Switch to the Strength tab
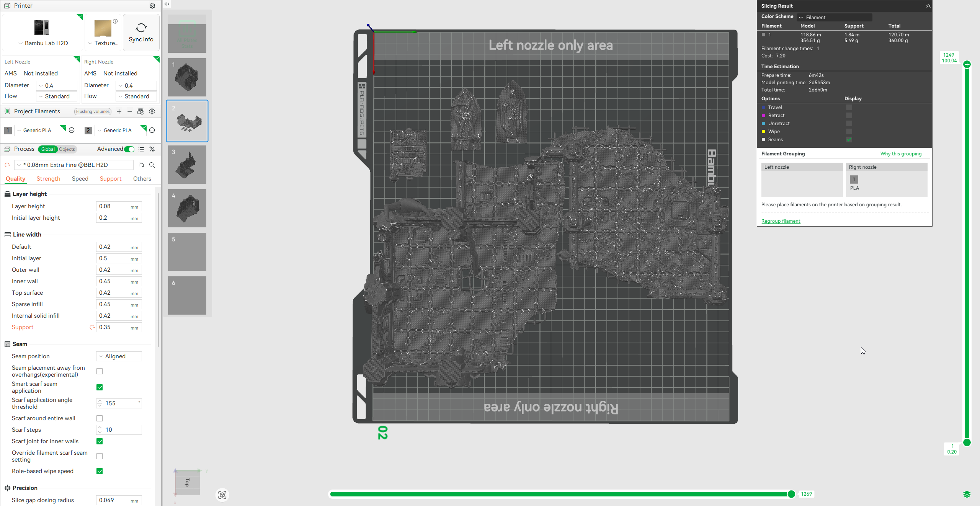The width and height of the screenshot is (980, 506). (x=48, y=179)
